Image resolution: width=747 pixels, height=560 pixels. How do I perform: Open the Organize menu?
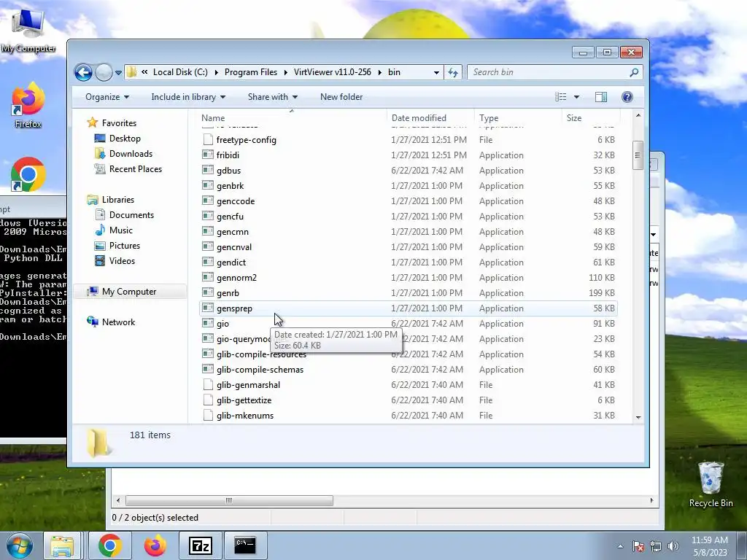pos(107,97)
